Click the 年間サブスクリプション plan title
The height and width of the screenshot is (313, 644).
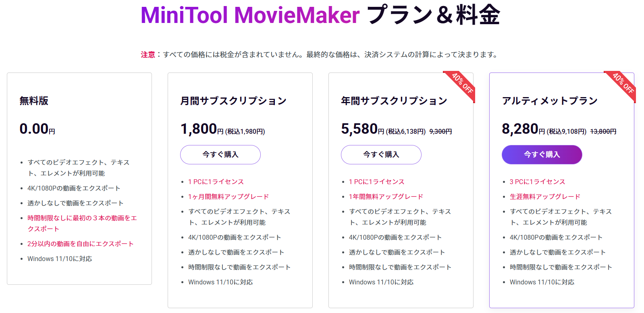(x=394, y=101)
